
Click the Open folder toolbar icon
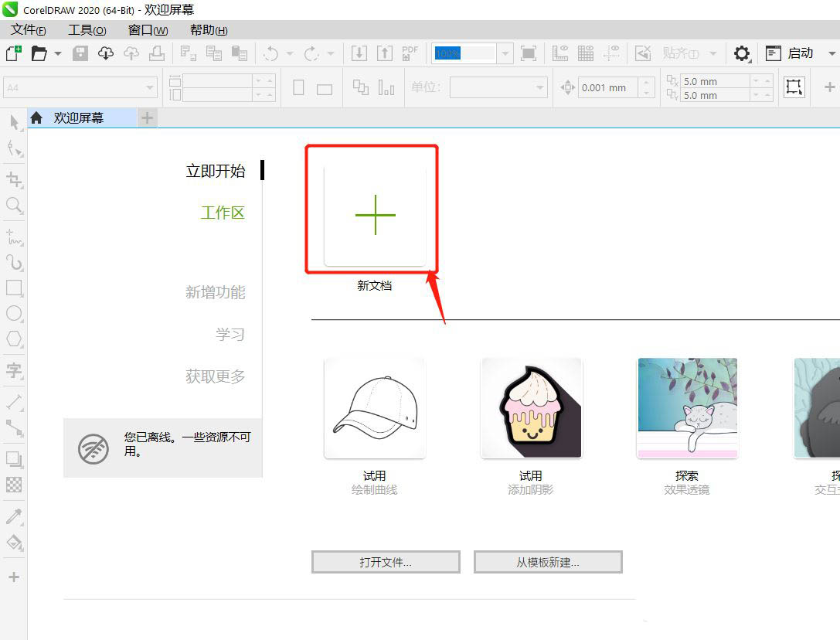pyautogui.click(x=39, y=53)
